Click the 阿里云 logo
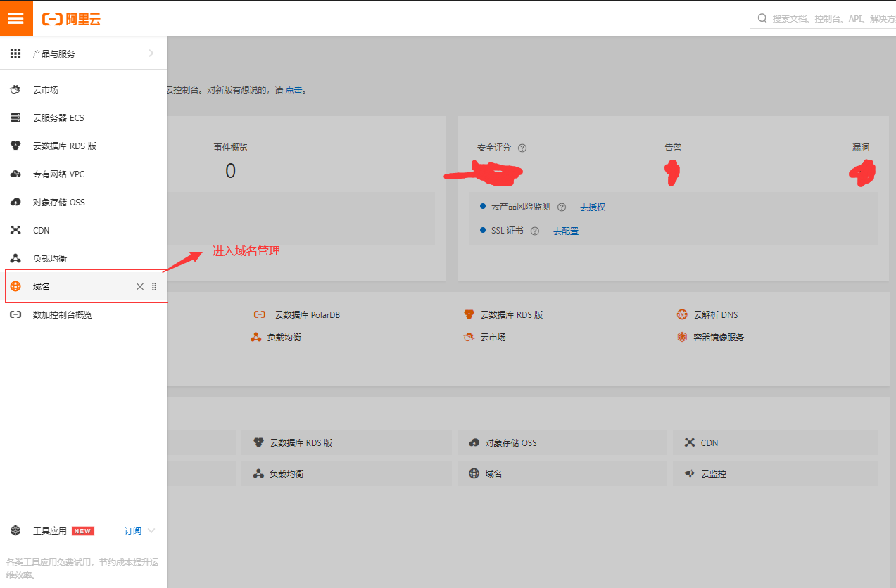The image size is (896, 588). coord(71,19)
